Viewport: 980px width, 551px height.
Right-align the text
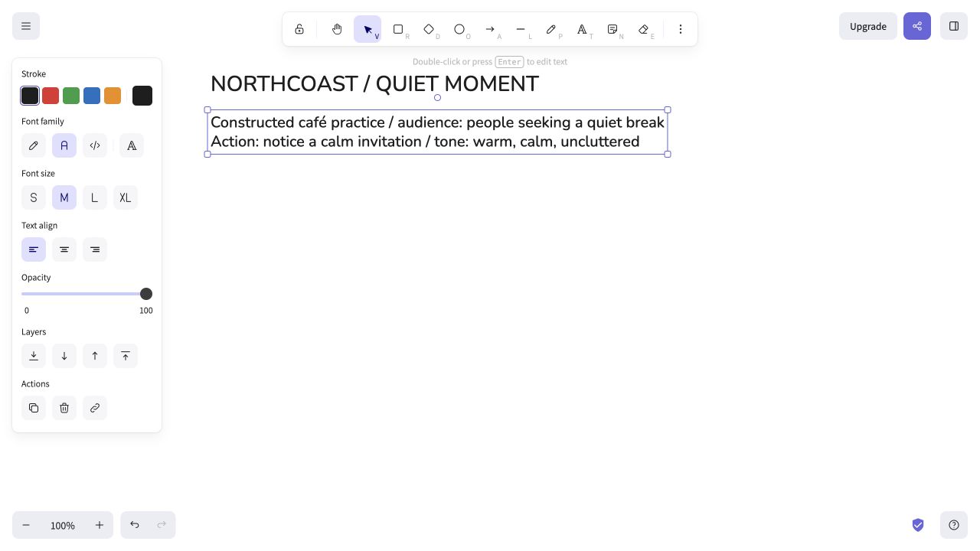point(95,249)
